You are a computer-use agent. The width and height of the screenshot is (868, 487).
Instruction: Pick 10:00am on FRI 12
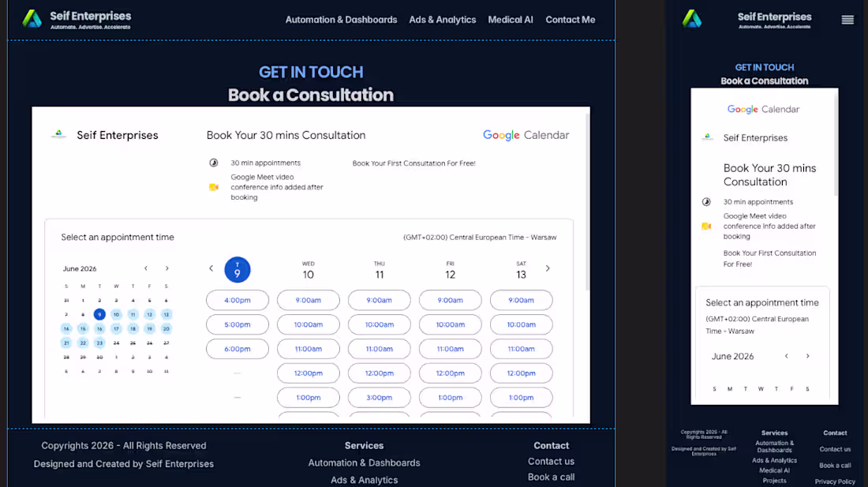450,324
